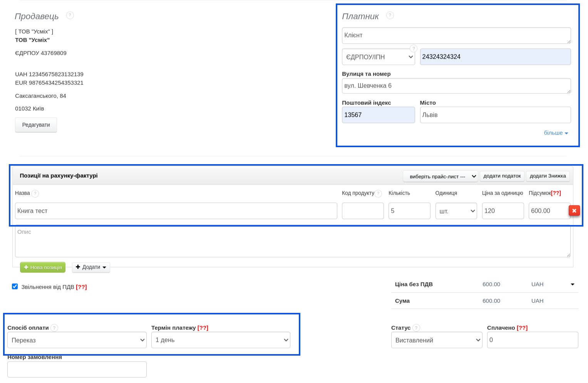Expand more payer fields via більше link
The image size is (588, 383).
point(555,133)
